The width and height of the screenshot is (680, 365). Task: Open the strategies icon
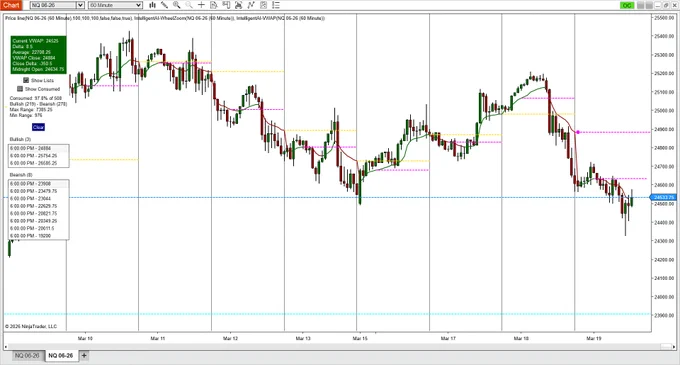[x=263, y=5]
